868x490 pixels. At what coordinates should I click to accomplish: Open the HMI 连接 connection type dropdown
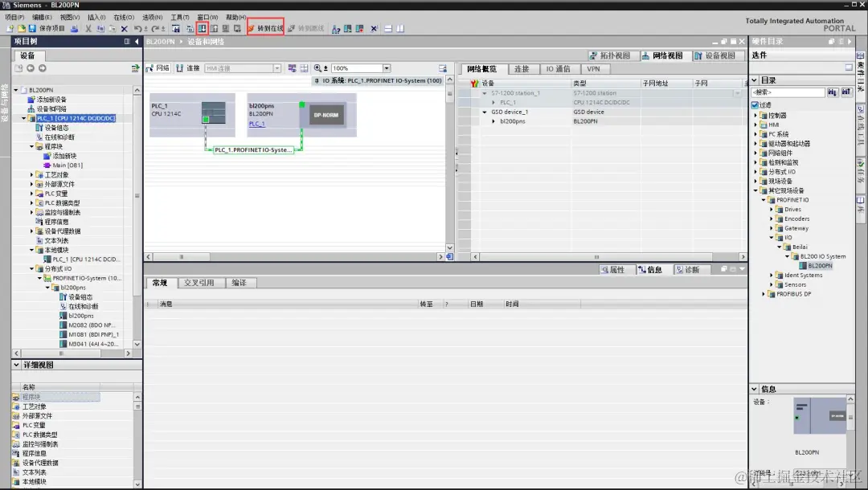pyautogui.click(x=277, y=68)
